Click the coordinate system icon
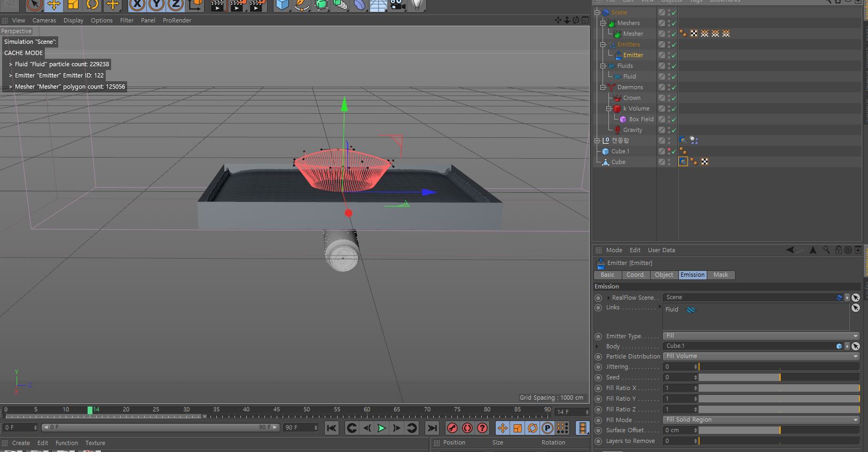 point(196,5)
